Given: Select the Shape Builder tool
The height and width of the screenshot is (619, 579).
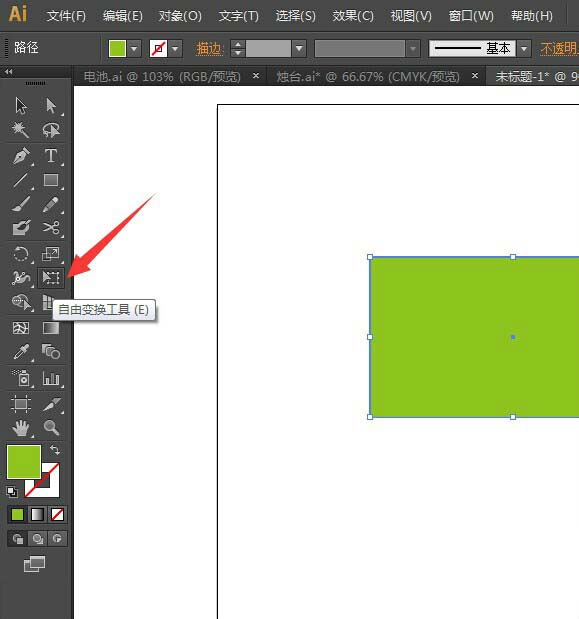Looking at the screenshot, I should (x=21, y=302).
